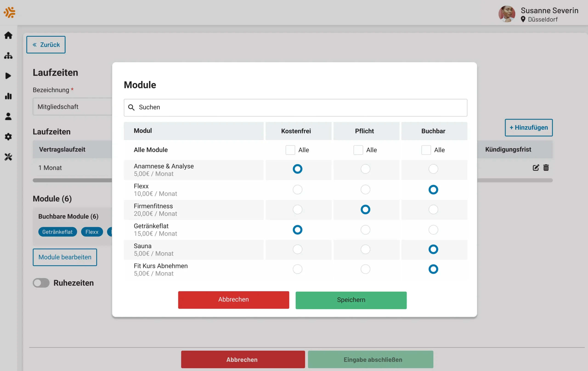Screen dimensions: 588x371
Task: Click the play icon in sidebar
Action: (8, 76)
